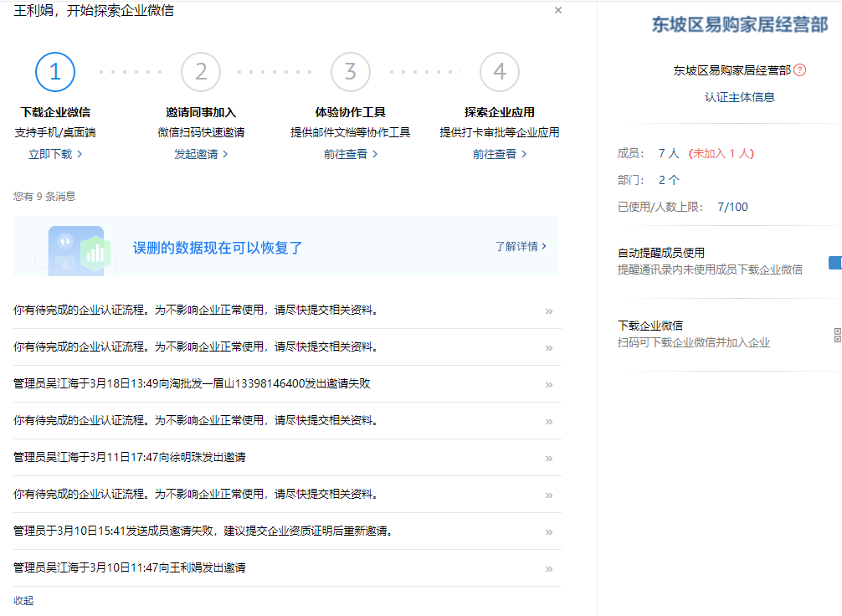Close the 开始探索企业微信 guide panel
842x616 pixels.
558,10
